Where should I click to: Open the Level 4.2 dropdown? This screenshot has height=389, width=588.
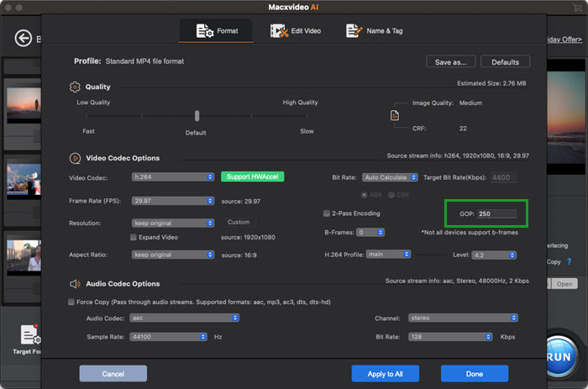tap(494, 255)
